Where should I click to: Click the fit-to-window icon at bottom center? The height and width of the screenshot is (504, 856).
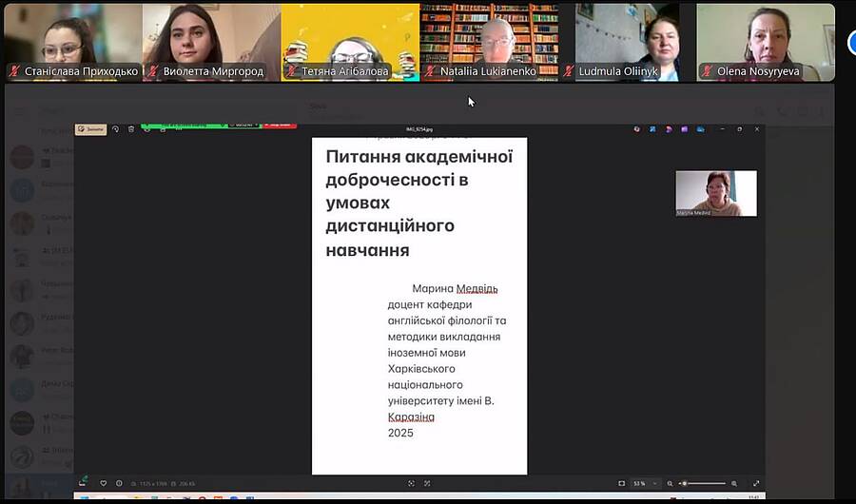click(411, 483)
